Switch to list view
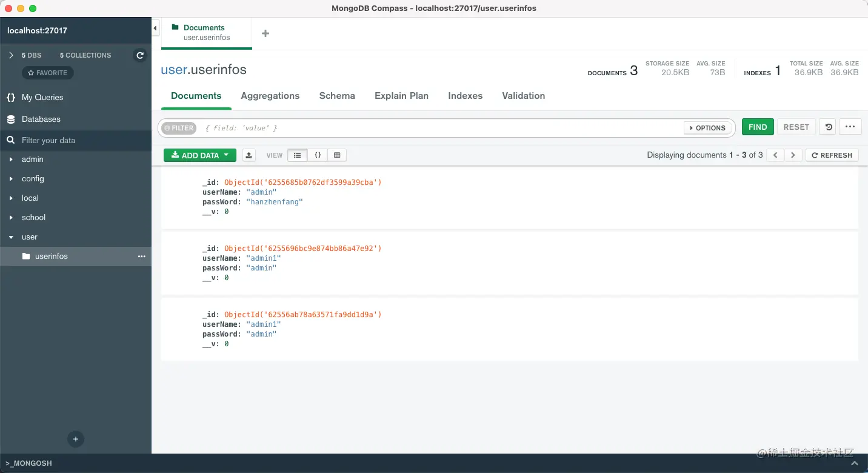This screenshot has height=473, width=868. coord(297,155)
